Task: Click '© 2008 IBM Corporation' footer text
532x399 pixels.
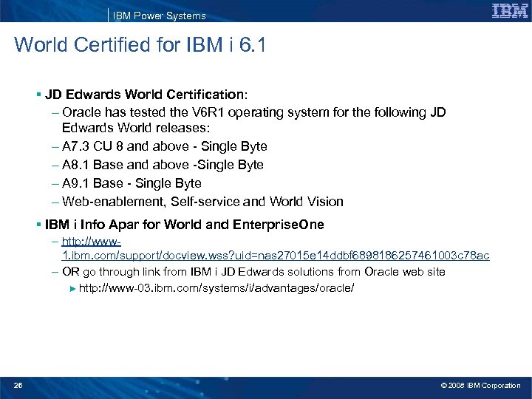Action: tap(480, 386)
